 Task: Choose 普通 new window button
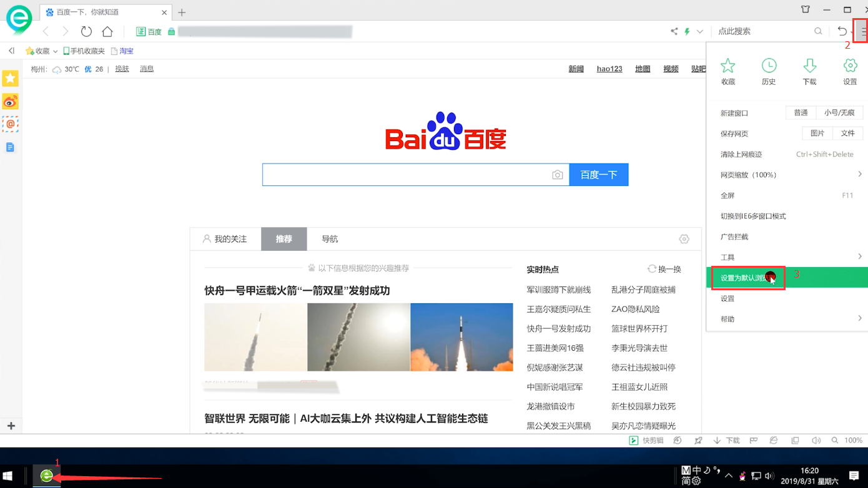click(x=801, y=113)
